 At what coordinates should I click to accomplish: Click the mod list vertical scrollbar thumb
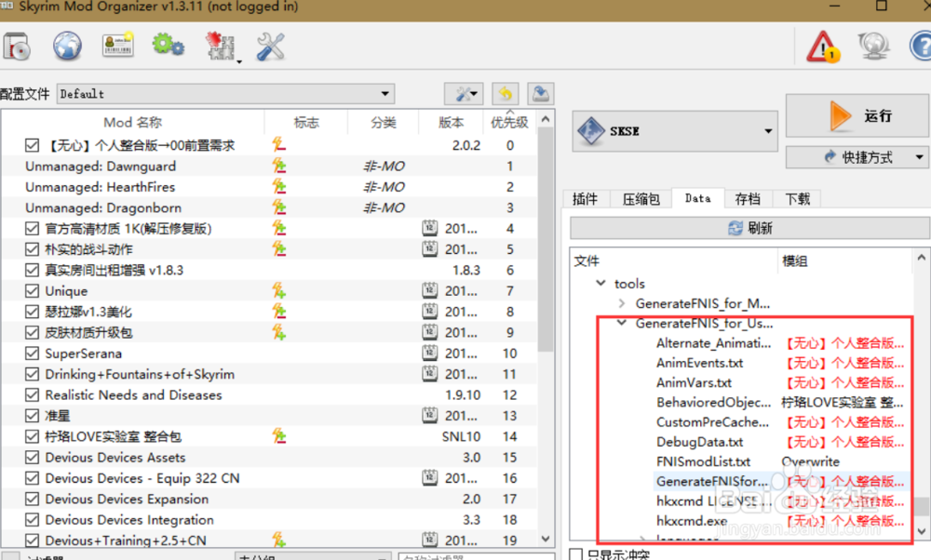[546, 240]
